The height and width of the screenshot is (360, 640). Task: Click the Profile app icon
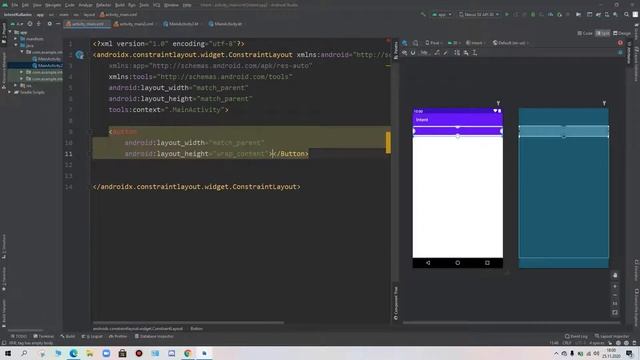(x=551, y=14)
